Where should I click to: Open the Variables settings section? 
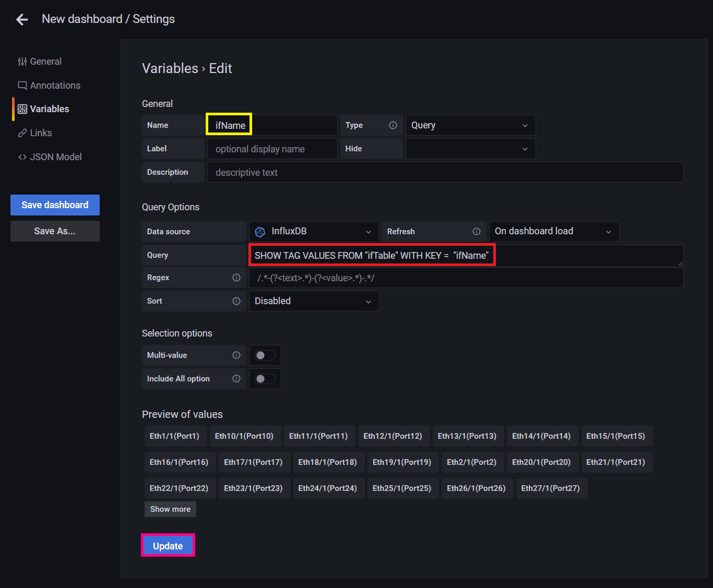[x=43, y=109]
